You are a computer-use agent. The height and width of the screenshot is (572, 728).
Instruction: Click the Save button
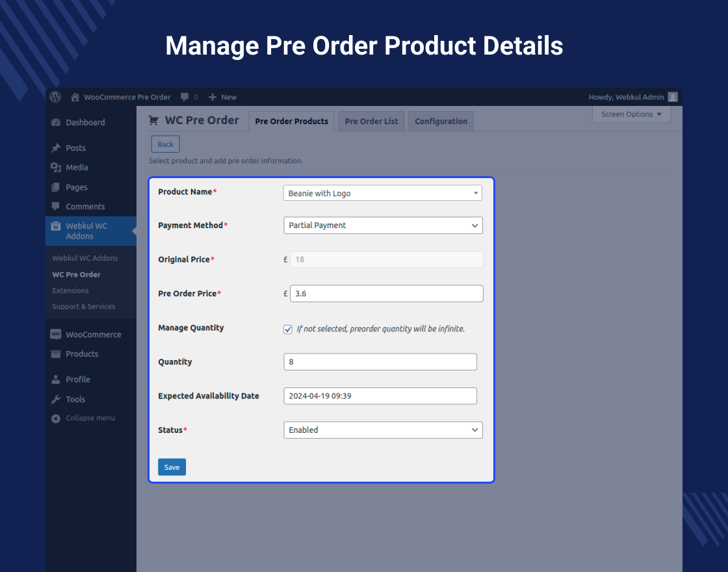(x=172, y=467)
